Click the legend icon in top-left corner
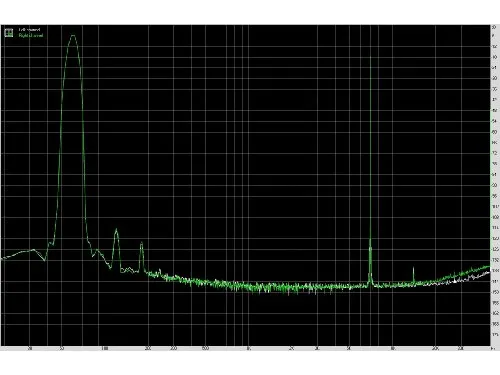The height and width of the screenshot is (375, 500). click(x=9, y=32)
